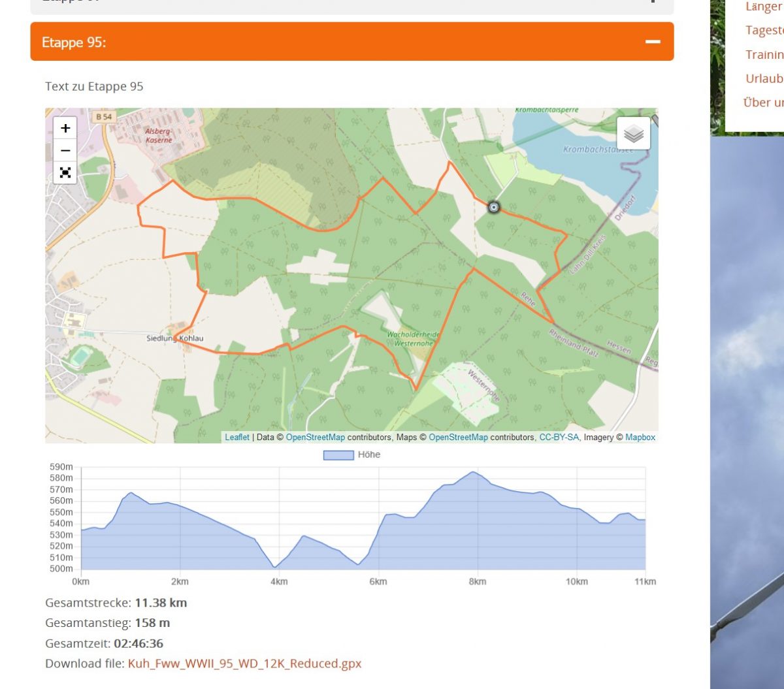Click the plus zoom control above the minus
The height and width of the screenshot is (689, 784).
65,128
